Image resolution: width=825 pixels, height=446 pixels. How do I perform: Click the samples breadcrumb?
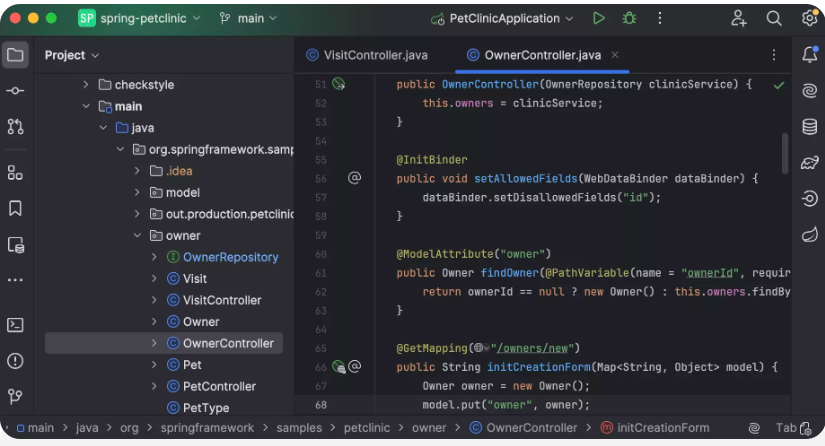(299, 428)
